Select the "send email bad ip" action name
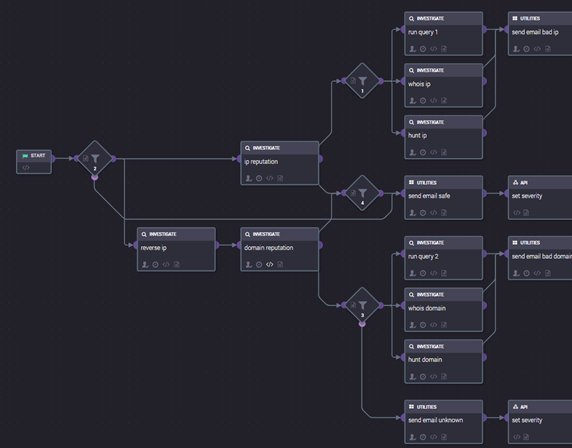 535,32
